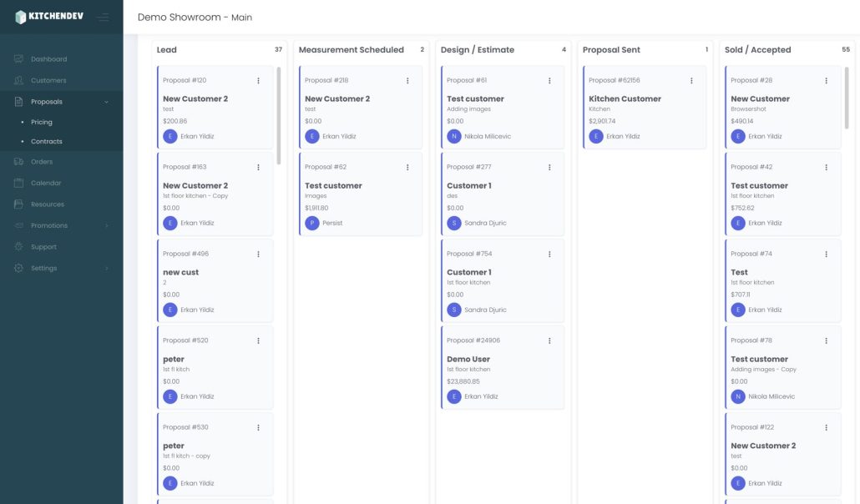Click Sandra Djuric avatar on Proposal #277
Viewport: 860px width, 504px height.
click(x=454, y=223)
